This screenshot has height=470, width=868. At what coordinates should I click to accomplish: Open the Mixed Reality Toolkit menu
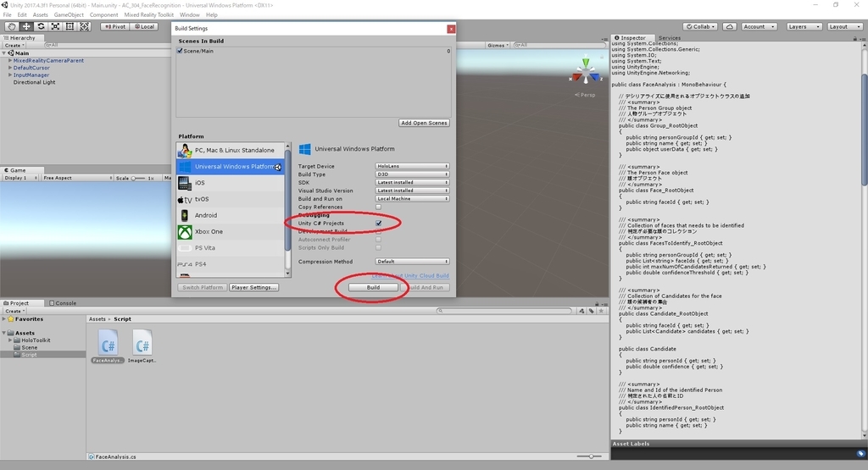(148, 15)
